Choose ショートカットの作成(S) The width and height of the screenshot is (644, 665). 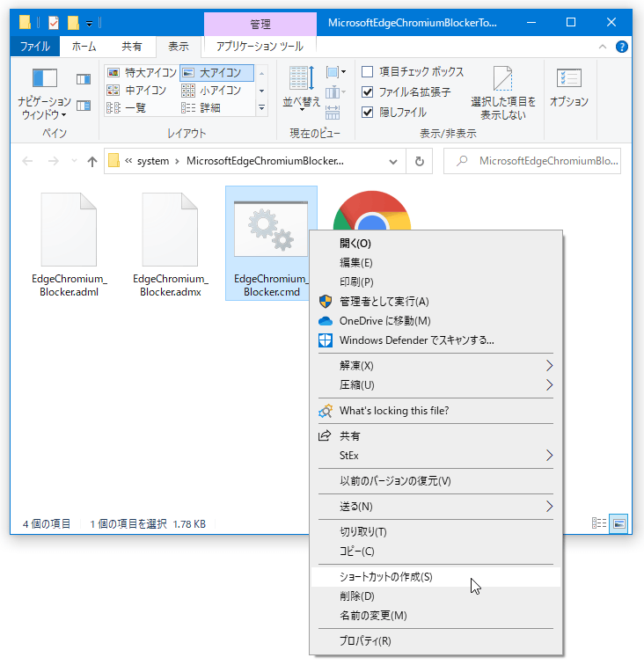435,577
